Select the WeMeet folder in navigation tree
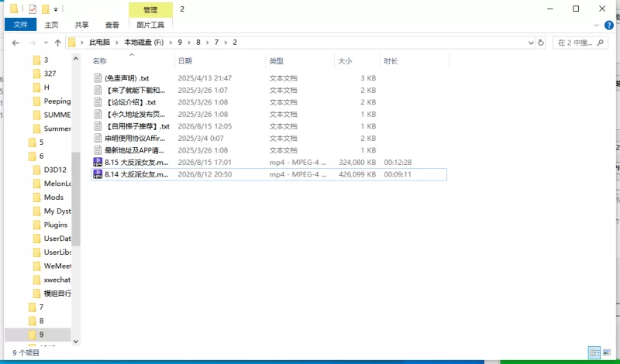The width and height of the screenshot is (620, 364). 57,266
